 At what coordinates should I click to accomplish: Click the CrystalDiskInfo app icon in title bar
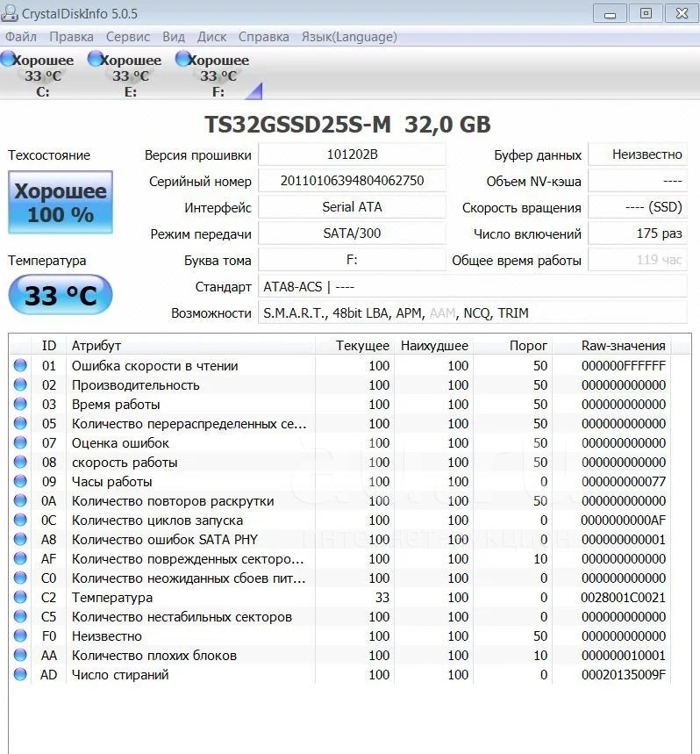9,13
